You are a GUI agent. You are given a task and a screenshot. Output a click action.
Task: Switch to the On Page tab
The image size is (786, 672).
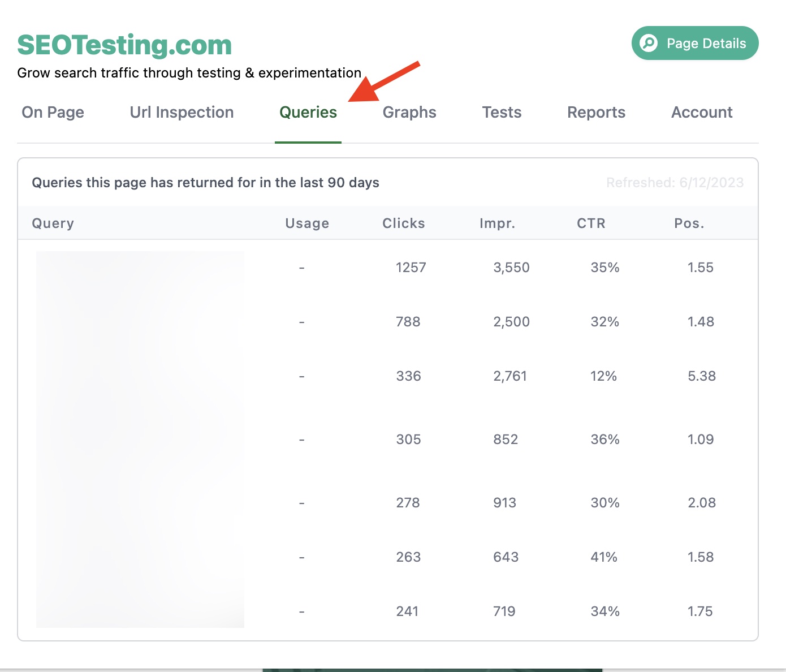(x=53, y=112)
